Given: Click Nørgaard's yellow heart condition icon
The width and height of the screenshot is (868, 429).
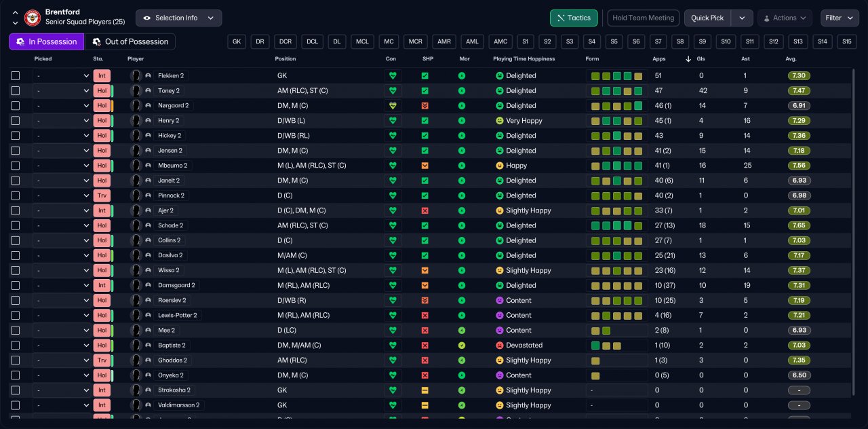Looking at the screenshot, I should tap(392, 106).
